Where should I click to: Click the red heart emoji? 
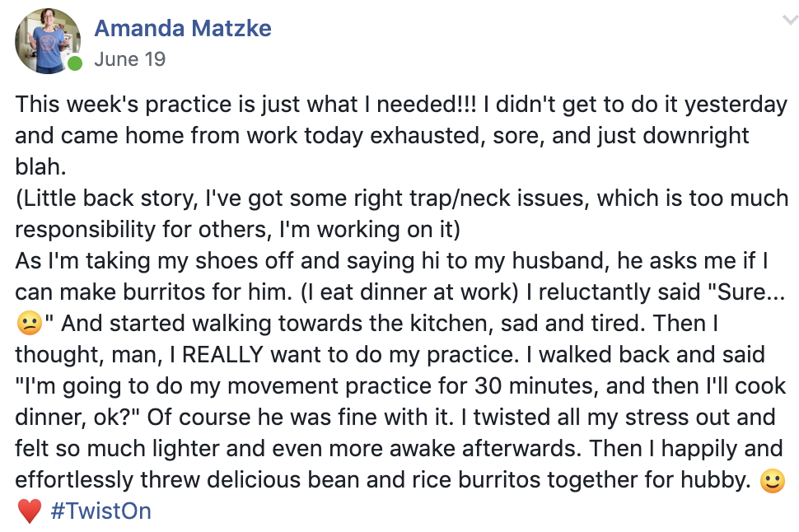pyautogui.click(x=29, y=511)
